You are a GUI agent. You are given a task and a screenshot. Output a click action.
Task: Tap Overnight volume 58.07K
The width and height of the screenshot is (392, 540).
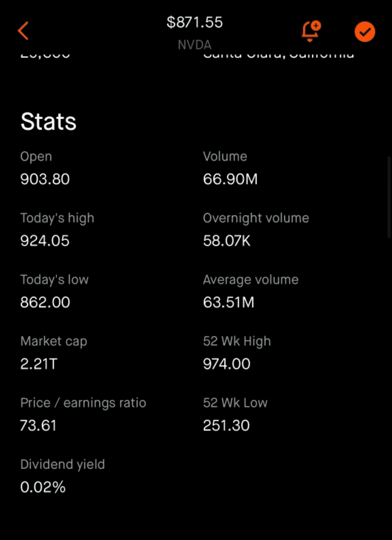coord(227,241)
